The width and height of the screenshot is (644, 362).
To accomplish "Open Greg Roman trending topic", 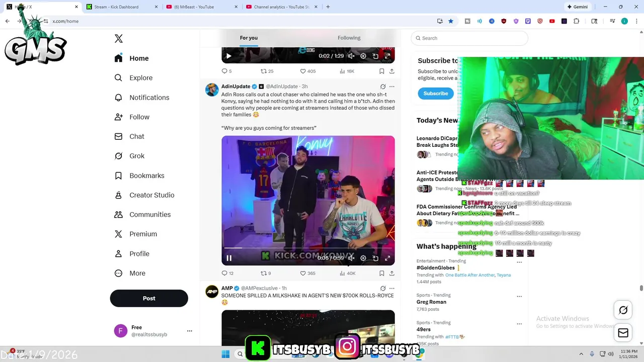I will (431, 302).
